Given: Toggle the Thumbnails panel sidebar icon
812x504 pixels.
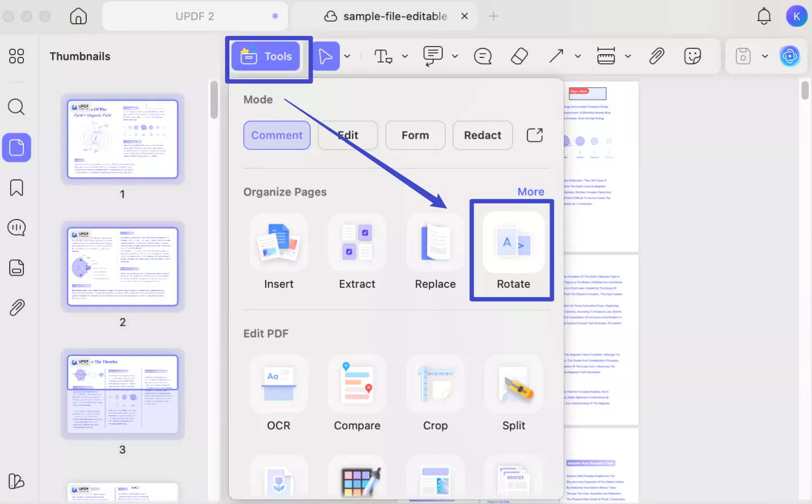Looking at the screenshot, I should point(17,147).
